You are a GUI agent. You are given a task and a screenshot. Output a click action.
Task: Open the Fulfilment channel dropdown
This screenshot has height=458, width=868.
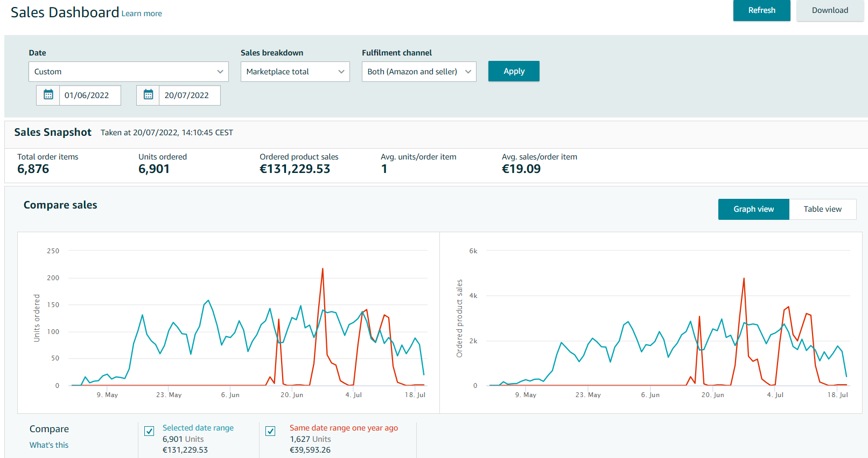click(419, 72)
